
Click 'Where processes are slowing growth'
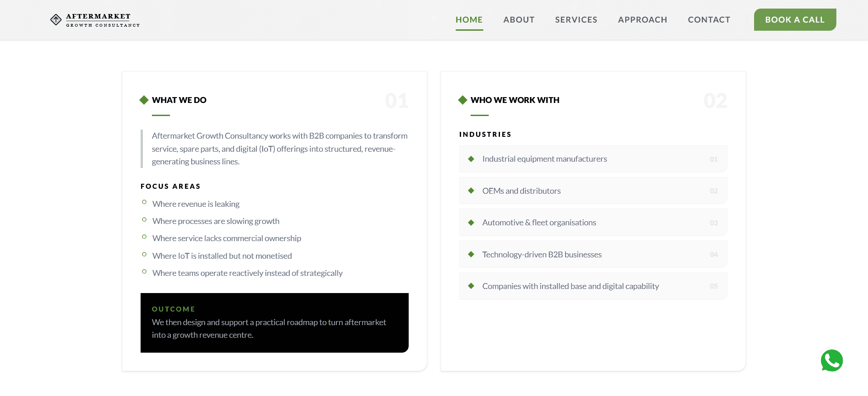tap(216, 221)
